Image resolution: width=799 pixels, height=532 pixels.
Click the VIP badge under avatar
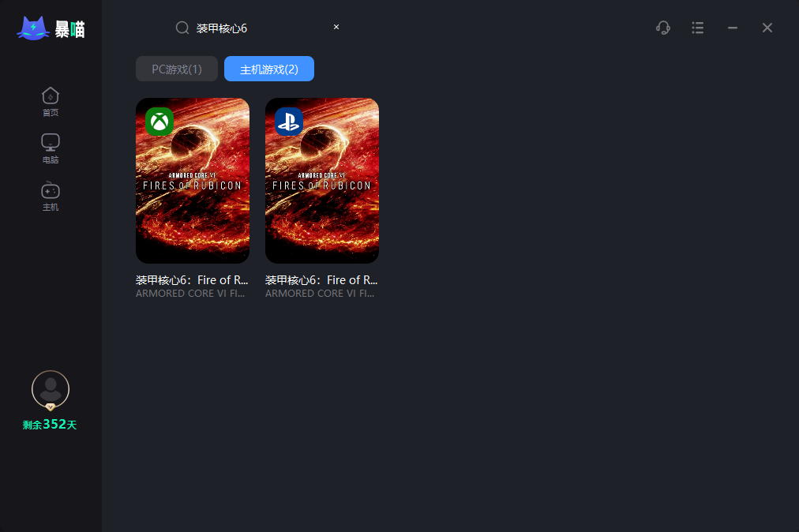tap(51, 406)
